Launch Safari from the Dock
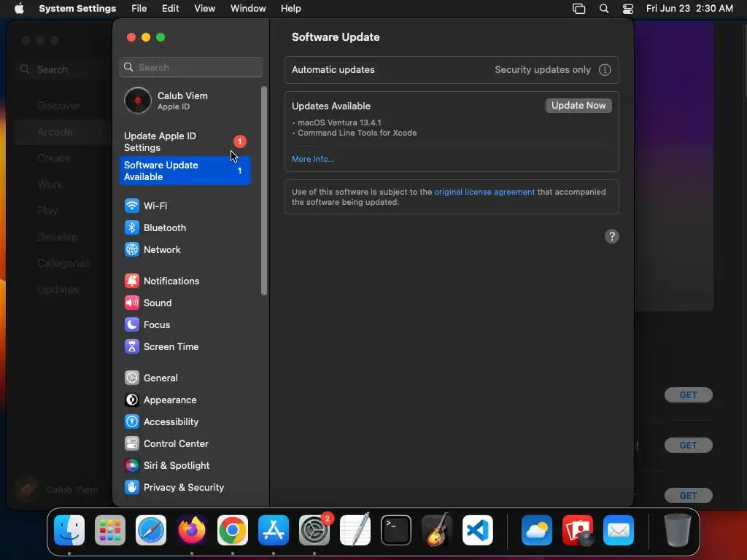 click(x=151, y=530)
